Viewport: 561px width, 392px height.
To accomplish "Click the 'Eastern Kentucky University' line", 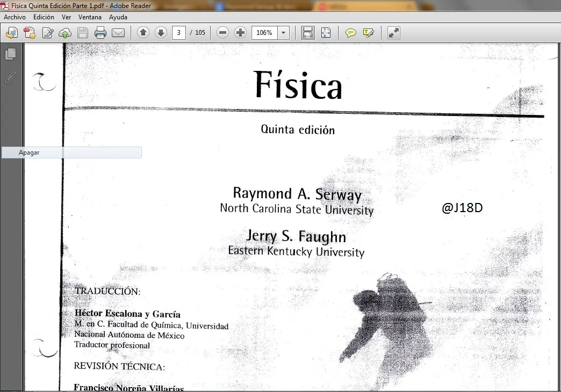I will [296, 251].
